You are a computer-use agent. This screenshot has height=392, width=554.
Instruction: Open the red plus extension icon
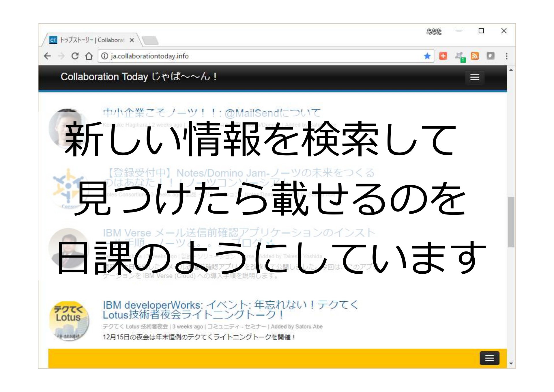443,56
